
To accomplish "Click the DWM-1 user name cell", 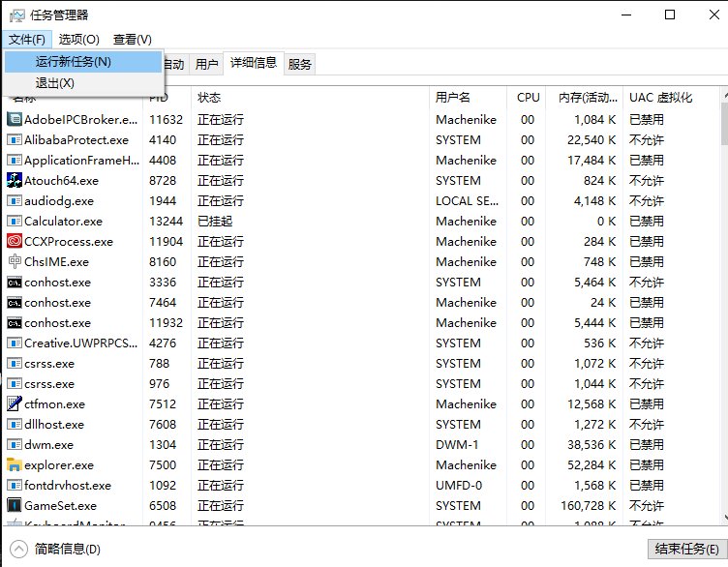I will (x=457, y=444).
